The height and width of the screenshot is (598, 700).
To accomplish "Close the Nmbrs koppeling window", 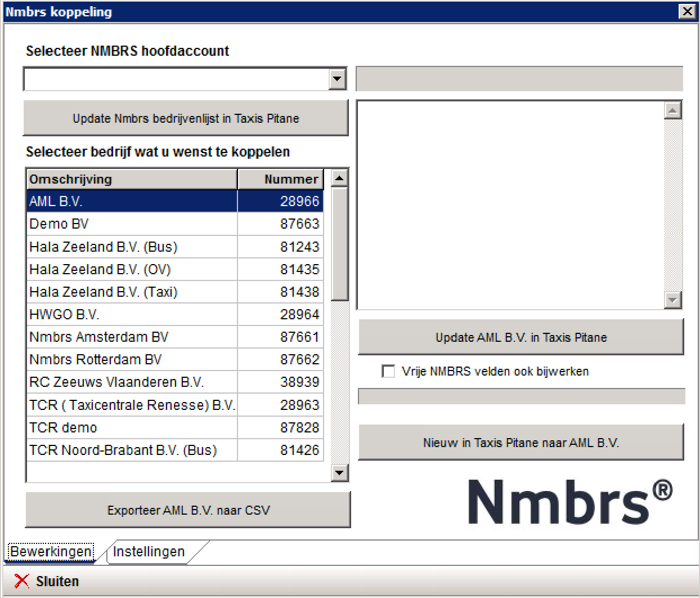I will (x=687, y=11).
